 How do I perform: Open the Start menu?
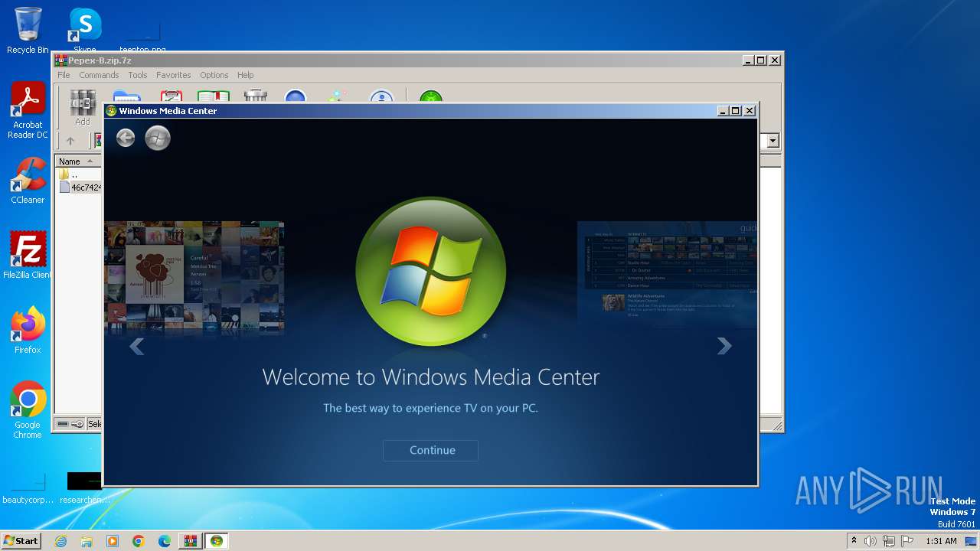21,541
